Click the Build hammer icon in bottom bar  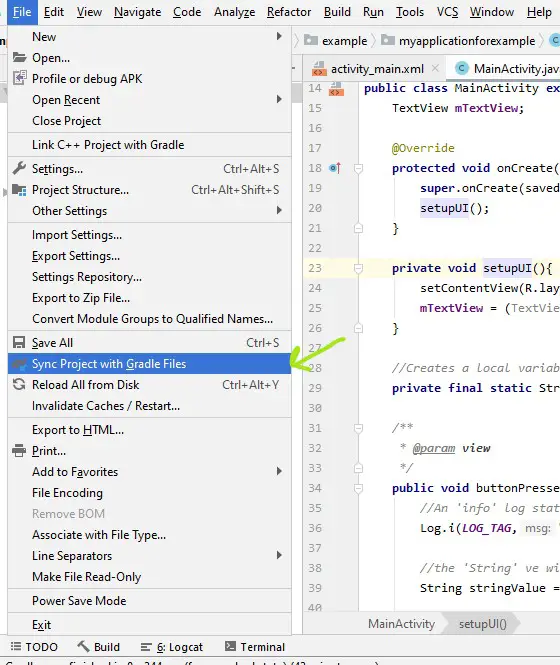point(83,646)
